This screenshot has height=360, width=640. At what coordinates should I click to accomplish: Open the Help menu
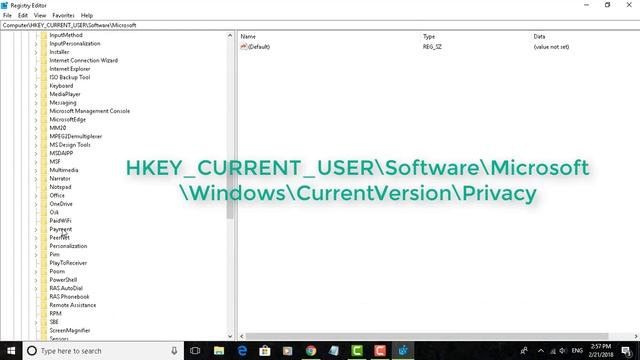click(87, 15)
